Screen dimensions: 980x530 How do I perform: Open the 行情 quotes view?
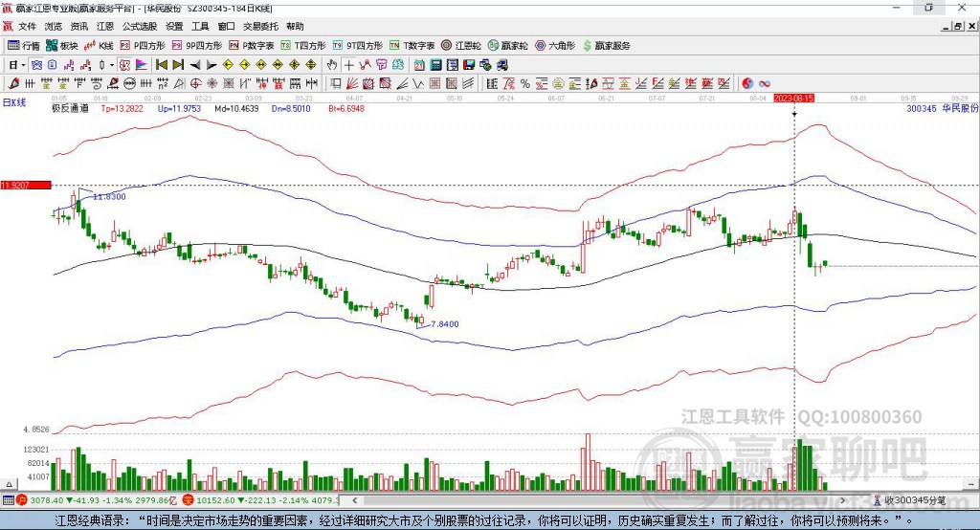pos(23,46)
